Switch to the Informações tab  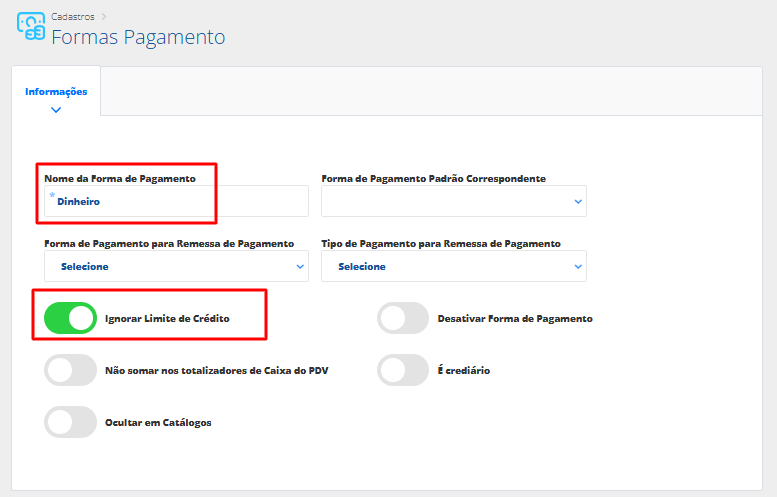click(56, 92)
